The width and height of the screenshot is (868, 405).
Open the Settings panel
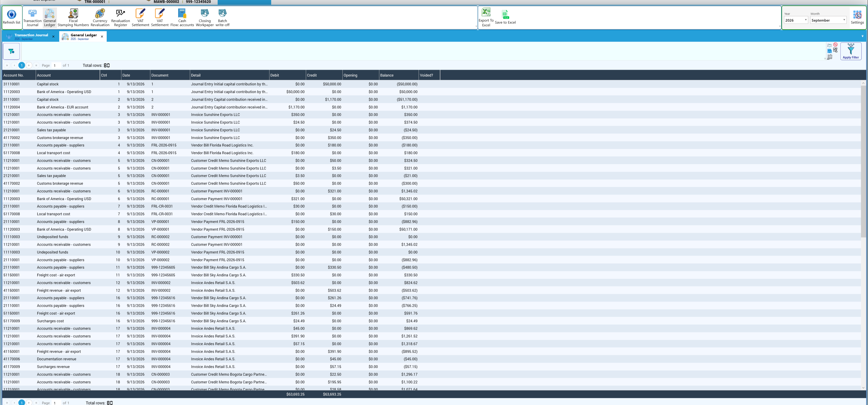tap(857, 17)
